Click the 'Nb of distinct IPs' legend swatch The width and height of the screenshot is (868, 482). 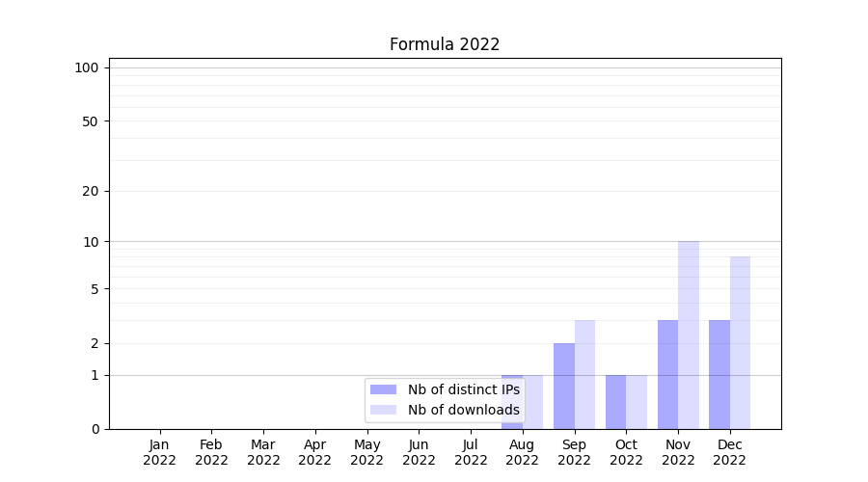coord(383,389)
